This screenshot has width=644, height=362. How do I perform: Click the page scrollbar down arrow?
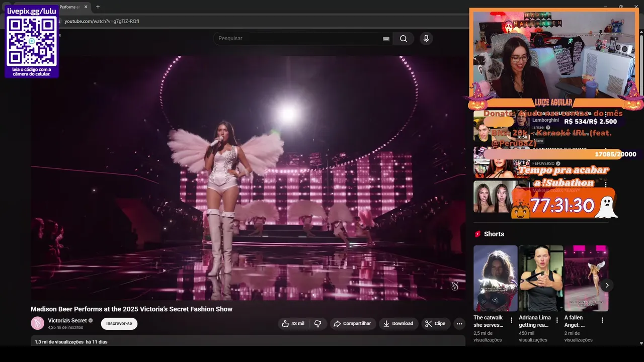pos(641,343)
